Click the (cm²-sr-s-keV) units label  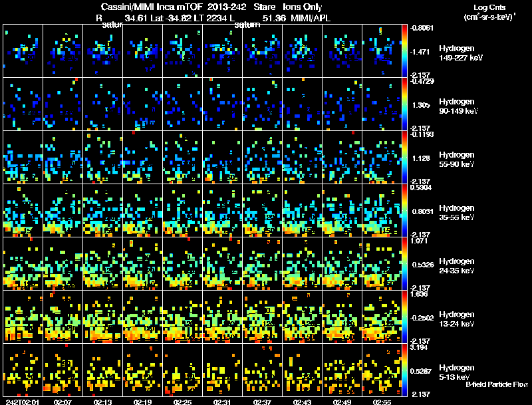click(x=489, y=17)
